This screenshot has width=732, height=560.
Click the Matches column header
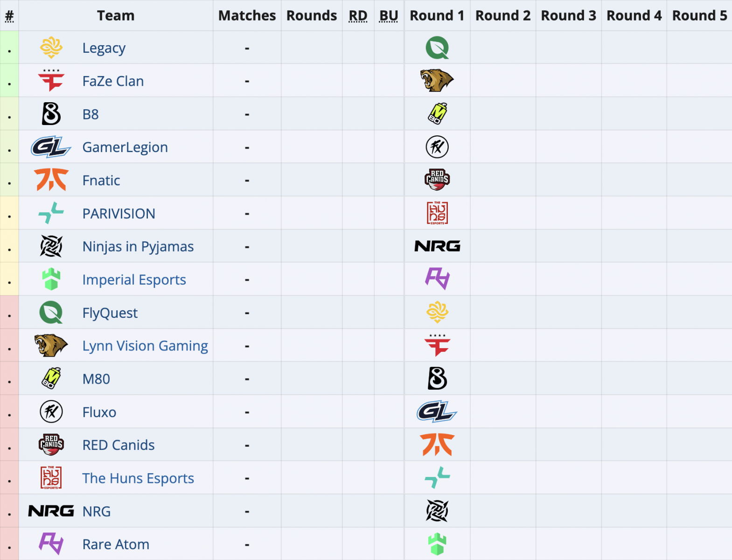[x=247, y=16]
